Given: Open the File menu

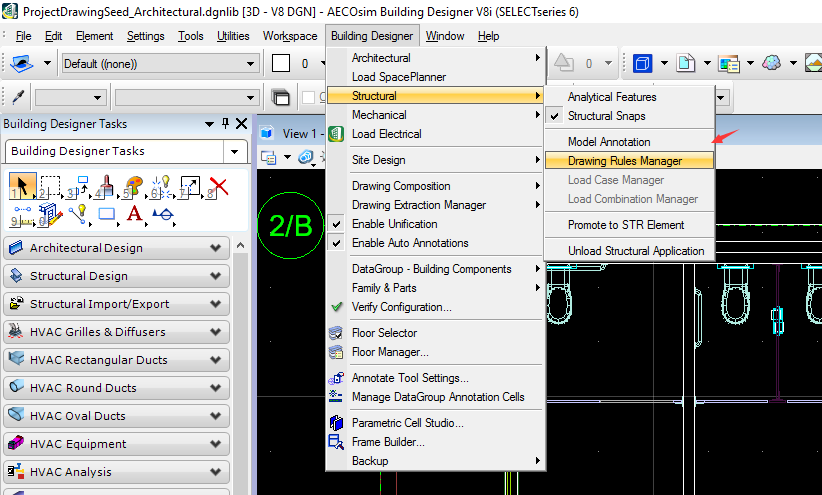Looking at the screenshot, I should tap(24, 36).
